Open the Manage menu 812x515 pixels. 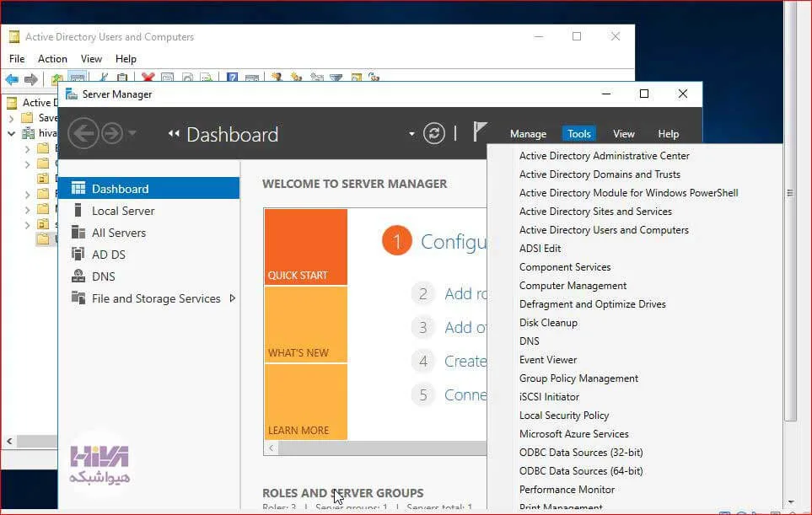click(x=528, y=133)
